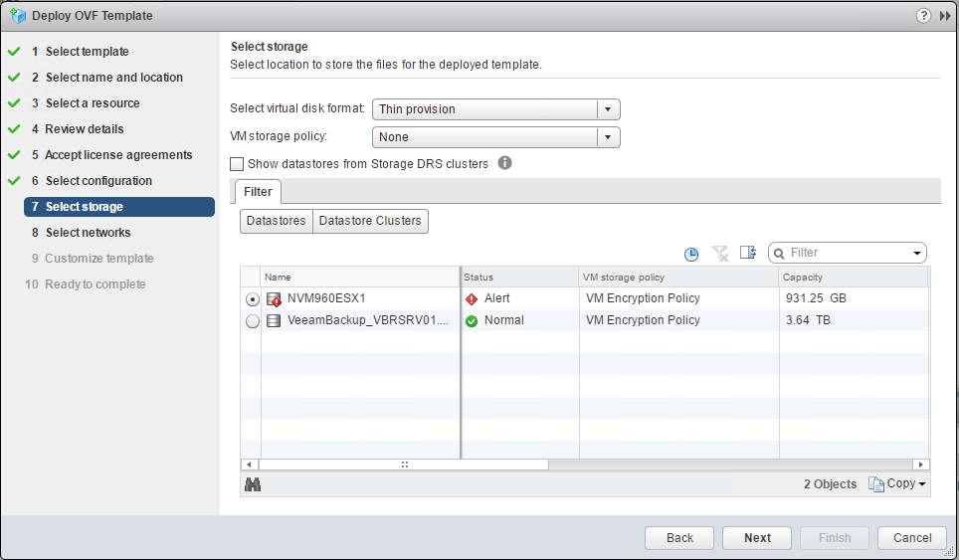Image resolution: width=959 pixels, height=560 pixels.
Task: Click the double-arrow expand icon in title bar
Action: 945,16
